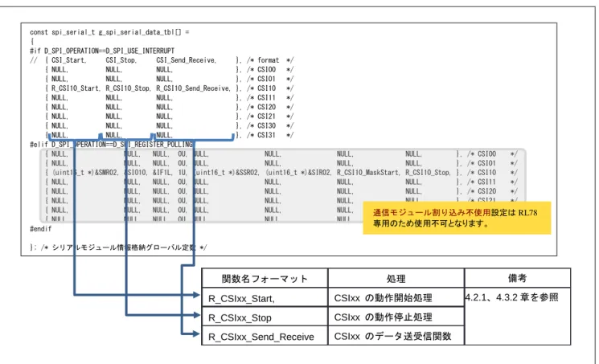This screenshot has width=599, height=364.
Task: Click the 'R_CSIxx_Start,' table cell
Action: coord(265,298)
